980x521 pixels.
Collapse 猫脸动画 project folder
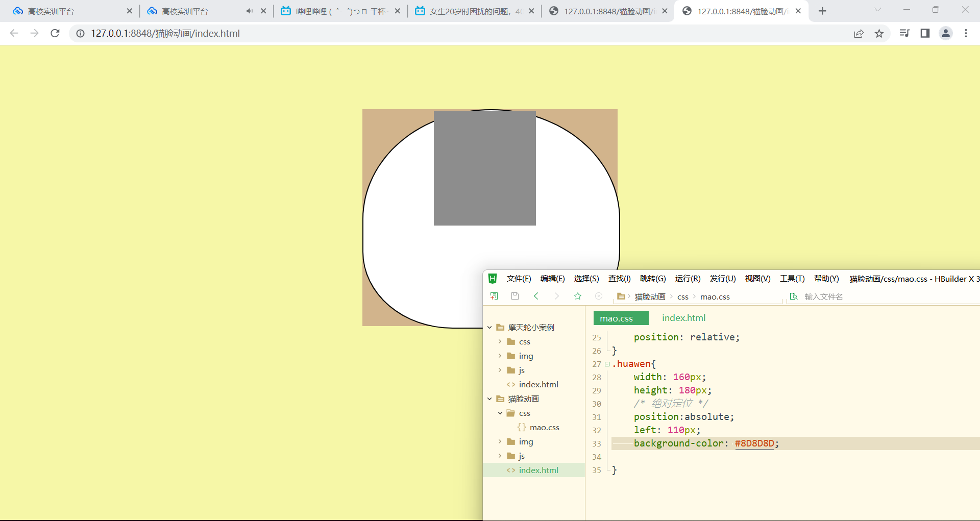(x=489, y=399)
